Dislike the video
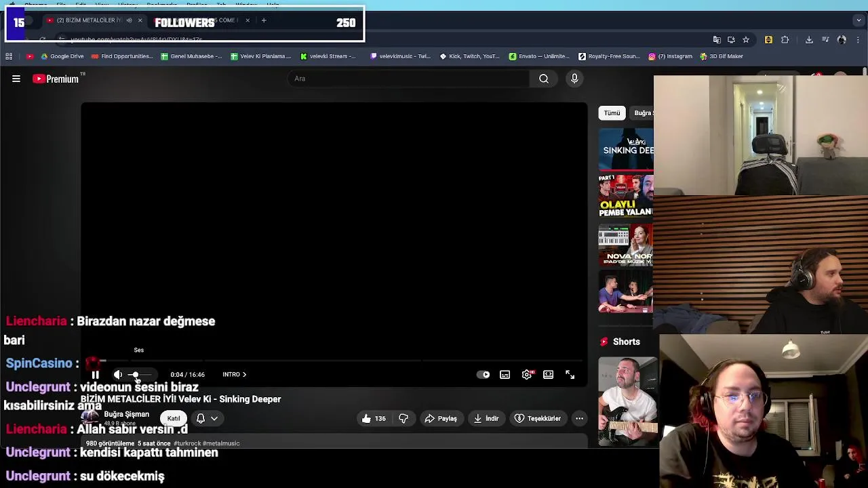The image size is (868, 488). tap(403, 418)
